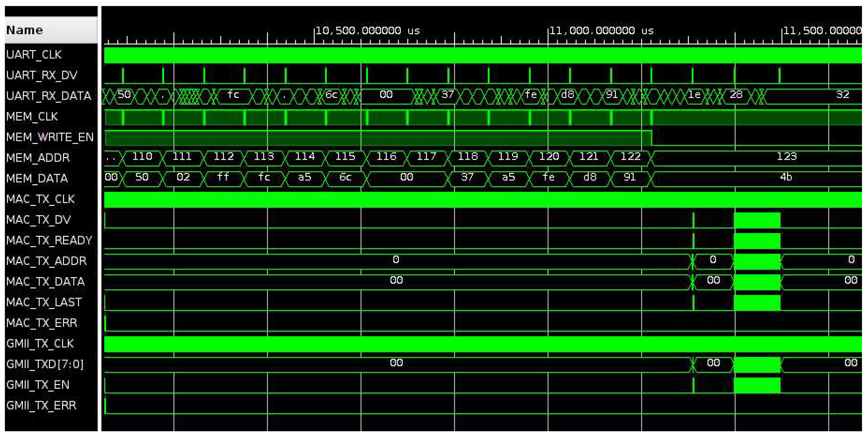Image resolution: width=868 pixels, height=439 pixels.
Task: Select the UART_RX_DV signal row
Action: click(41, 75)
